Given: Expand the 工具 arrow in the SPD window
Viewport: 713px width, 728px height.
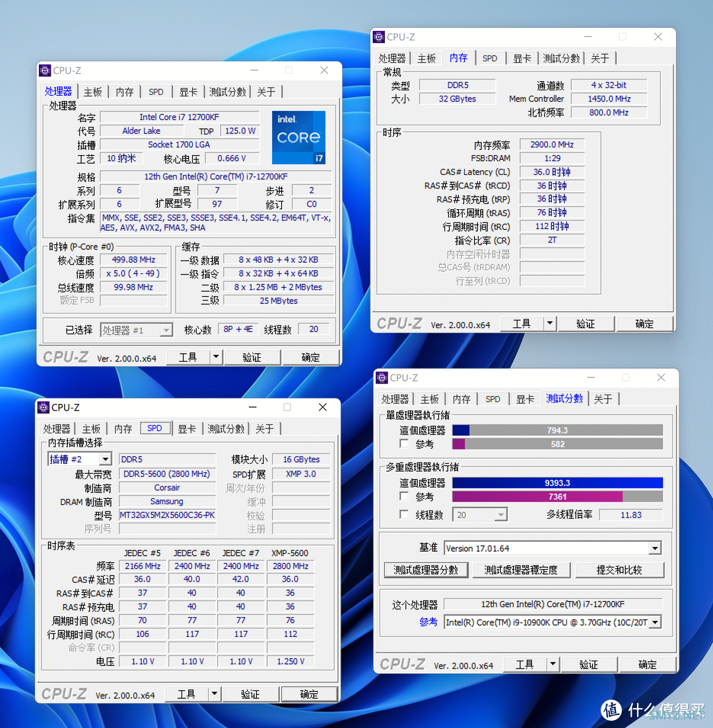Looking at the screenshot, I should coord(215,694).
